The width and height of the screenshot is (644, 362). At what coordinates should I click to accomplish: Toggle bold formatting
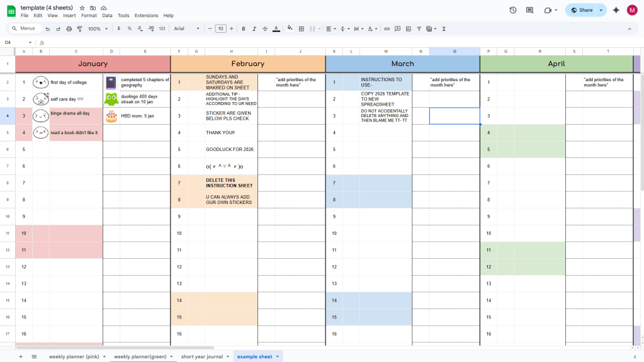pos(244,29)
